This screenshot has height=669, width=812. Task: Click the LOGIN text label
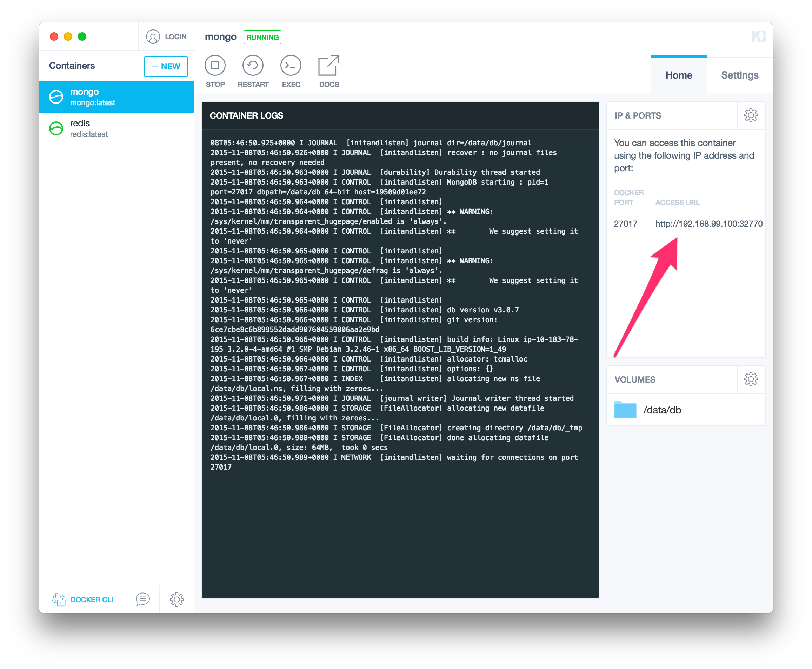click(x=175, y=37)
